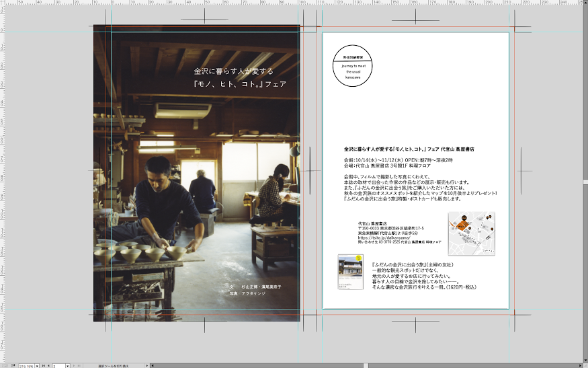
Task: Select the 〒150-0033 address line
Action: (x=391, y=228)
